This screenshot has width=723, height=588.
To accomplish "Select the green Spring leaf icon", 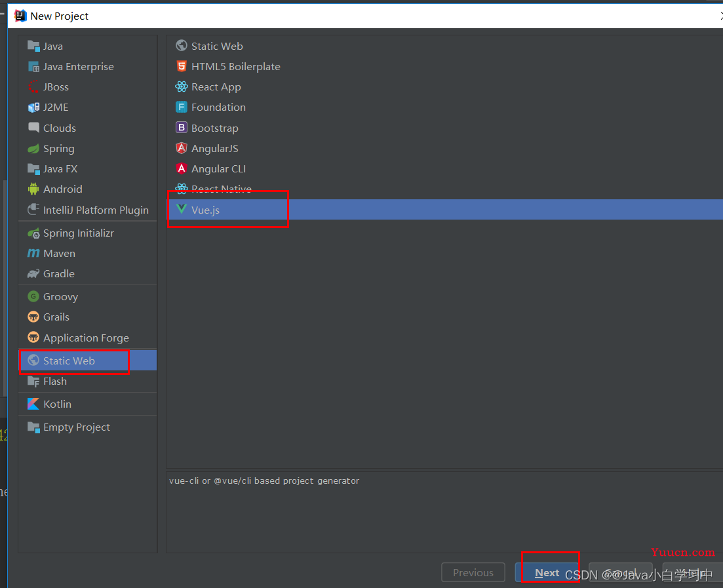I will [x=33, y=149].
